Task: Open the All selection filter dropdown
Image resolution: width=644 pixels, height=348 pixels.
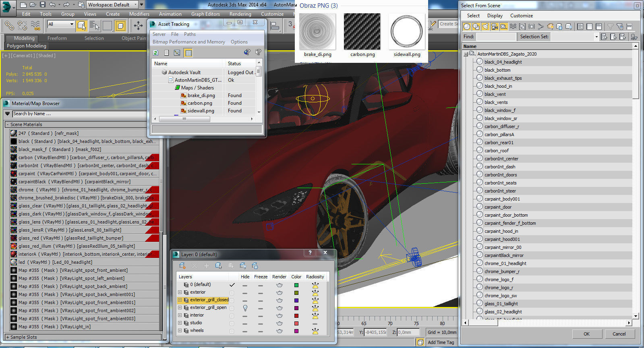Action: (61, 24)
